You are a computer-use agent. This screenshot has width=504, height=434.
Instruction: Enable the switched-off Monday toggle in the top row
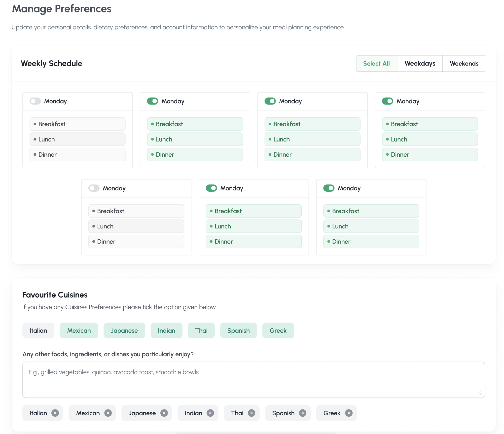coord(35,101)
